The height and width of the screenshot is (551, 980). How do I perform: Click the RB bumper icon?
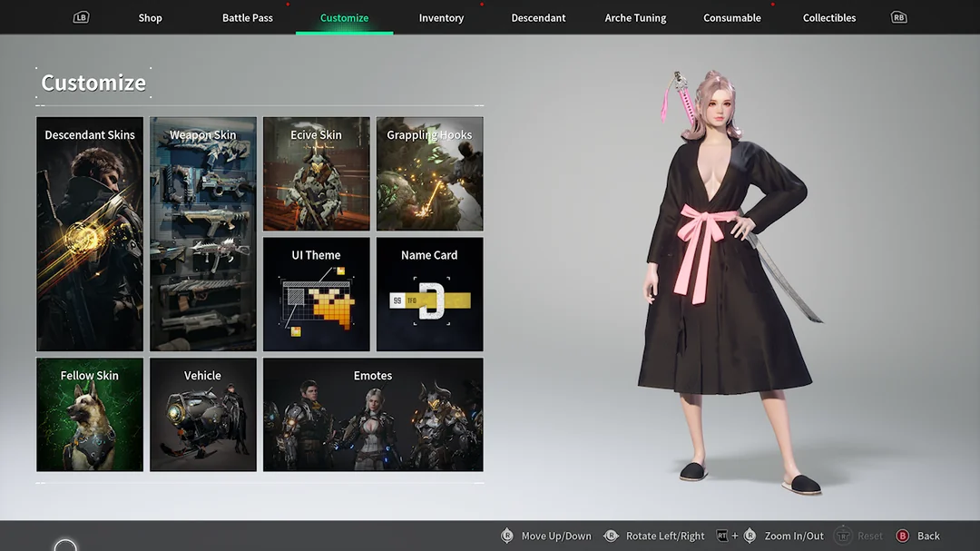[x=898, y=17]
